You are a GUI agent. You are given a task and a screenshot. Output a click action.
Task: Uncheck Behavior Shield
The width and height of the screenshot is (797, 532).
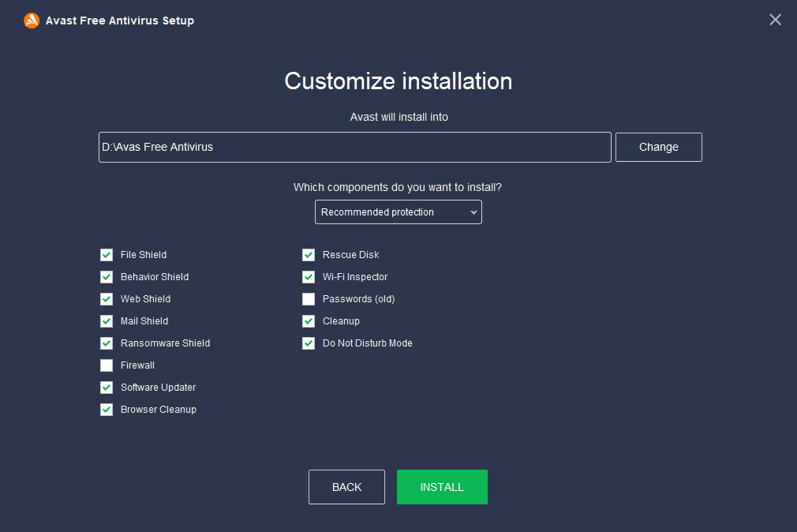(107, 276)
